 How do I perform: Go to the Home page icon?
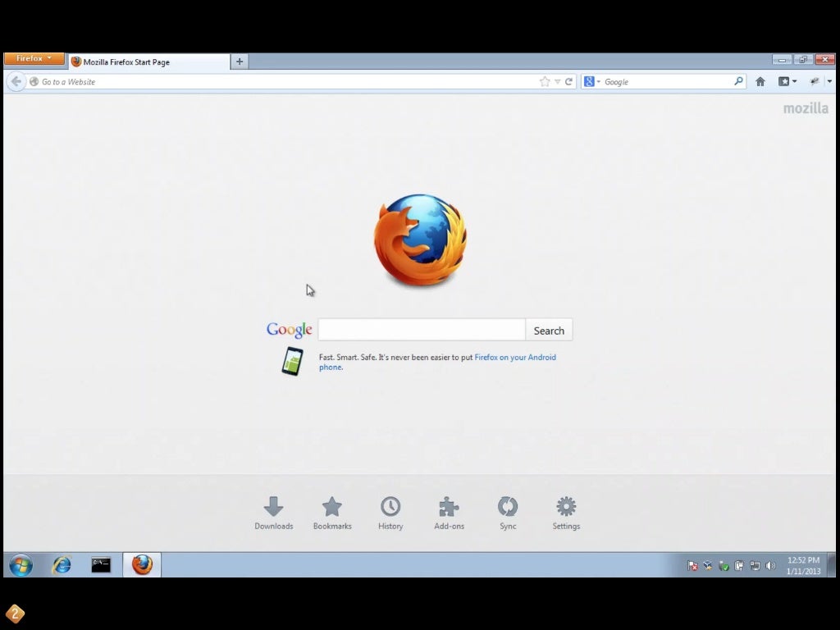coord(760,81)
